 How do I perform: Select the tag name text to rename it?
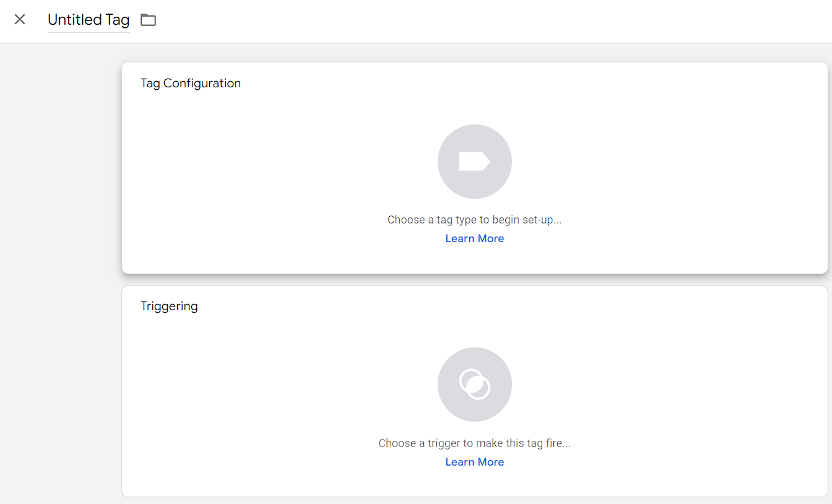(88, 19)
